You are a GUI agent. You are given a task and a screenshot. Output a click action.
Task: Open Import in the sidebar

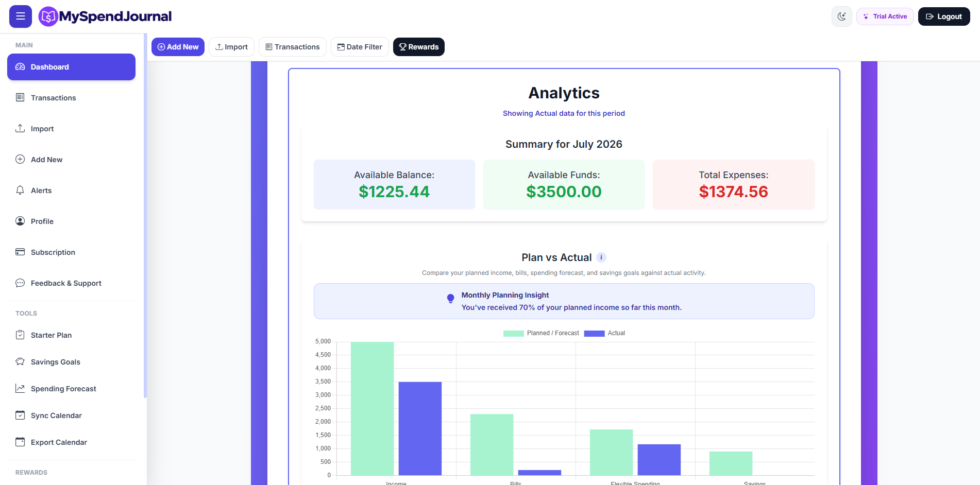coord(71,129)
